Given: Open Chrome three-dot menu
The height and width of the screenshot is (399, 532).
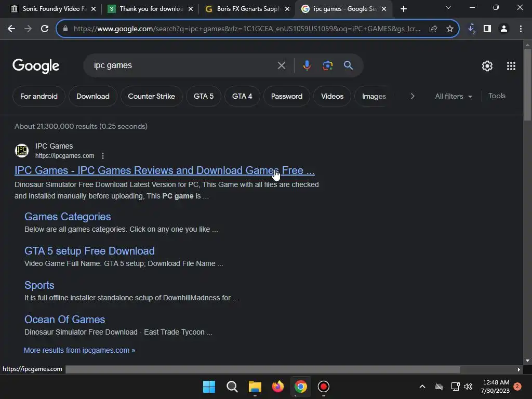Looking at the screenshot, I should [x=521, y=29].
